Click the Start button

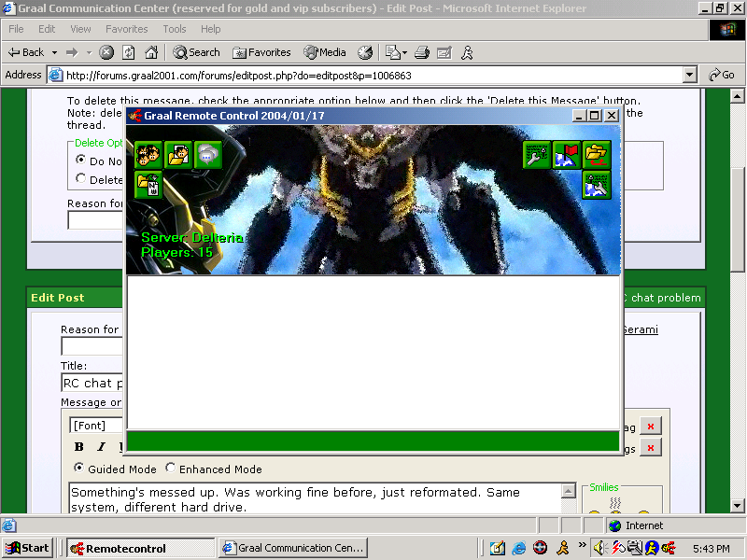27,548
